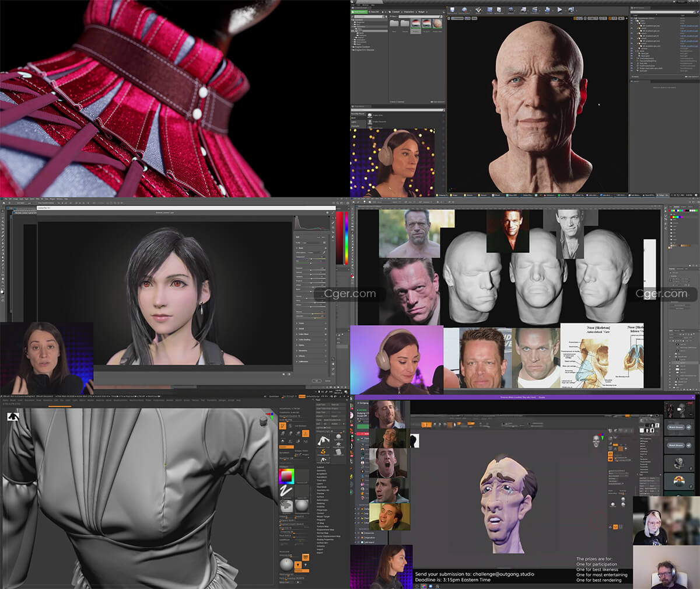
Task: Click Load Tool in the ZBrush Tool palette
Action: pyautogui.click(x=321, y=405)
